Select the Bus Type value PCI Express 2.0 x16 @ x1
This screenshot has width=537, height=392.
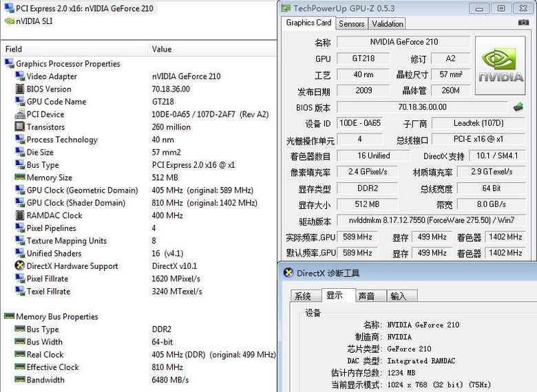point(193,165)
